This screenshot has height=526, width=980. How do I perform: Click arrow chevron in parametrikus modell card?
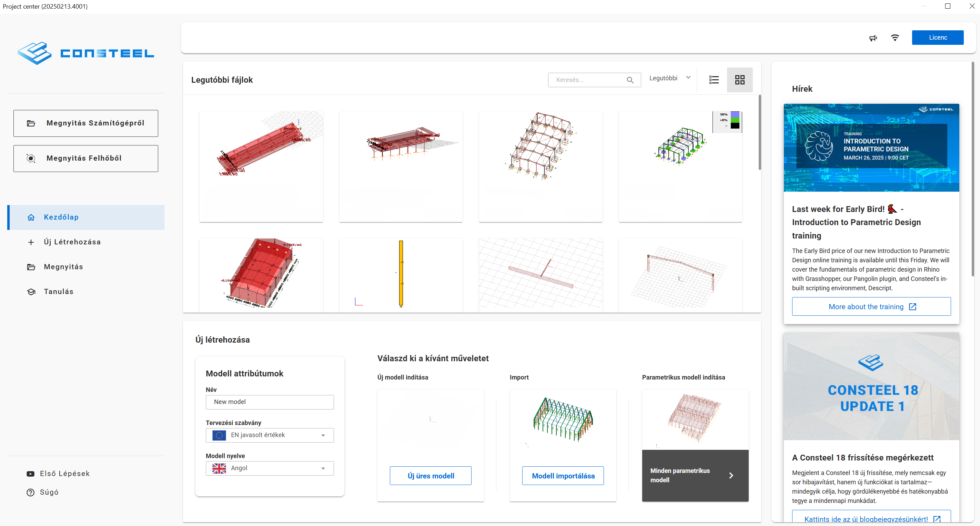coord(731,475)
